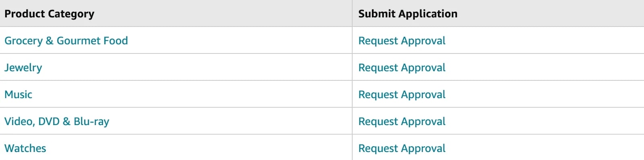The width and height of the screenshot is (644, 160).
Task: Select the Video, DVD & Blu-ray table row
Action: pyautogui.click(x=322, y=121)
